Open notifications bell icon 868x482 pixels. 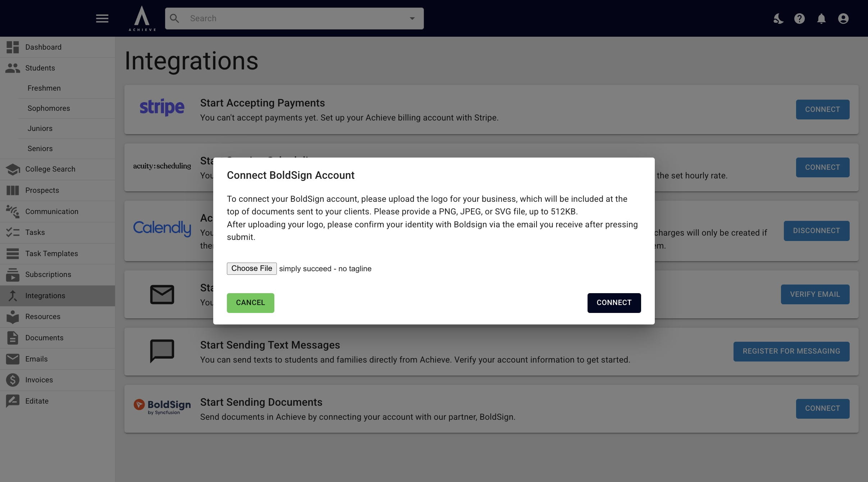(821, 18)
